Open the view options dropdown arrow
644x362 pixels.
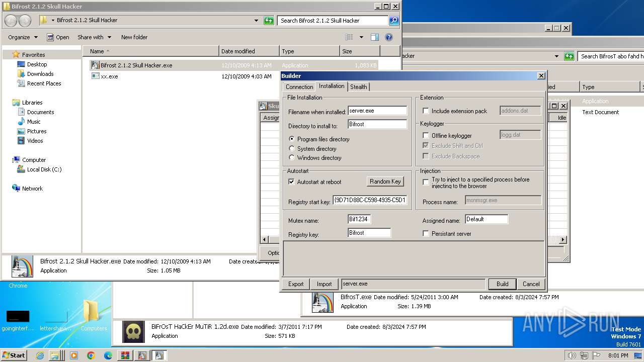(361, 37)
